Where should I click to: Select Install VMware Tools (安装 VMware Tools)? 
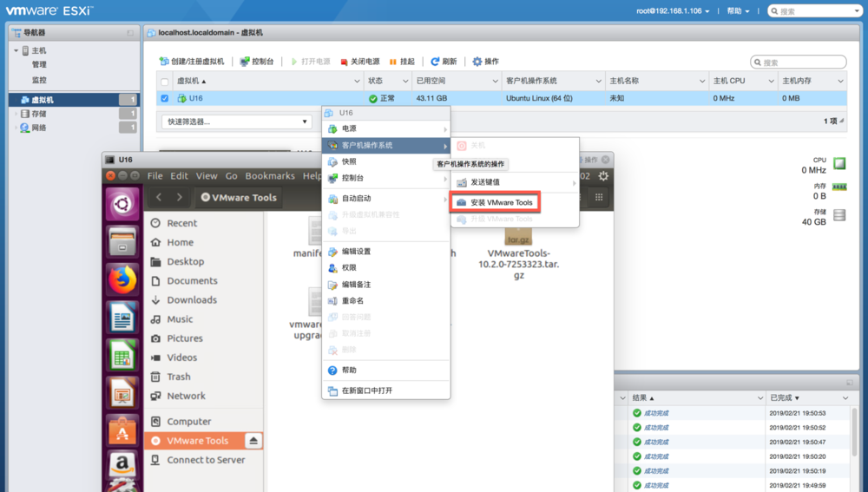[x=495, y=202]
